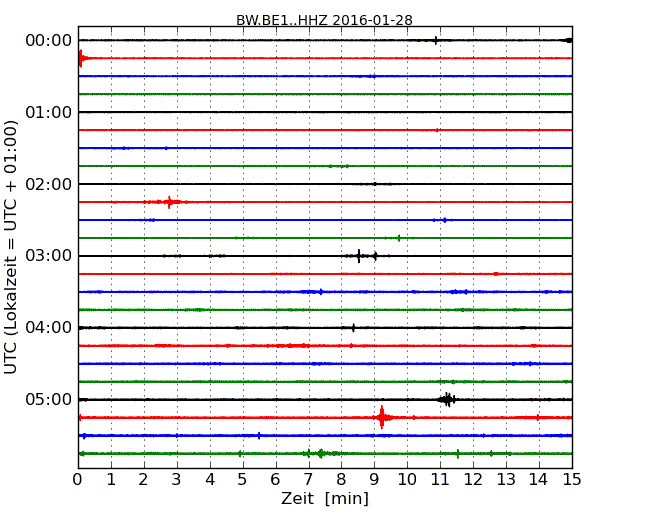The height and width of the screenshot is (520, 650).
Task: Click the 01:00 y-axis tick label
Action: (x=49, y=112)
